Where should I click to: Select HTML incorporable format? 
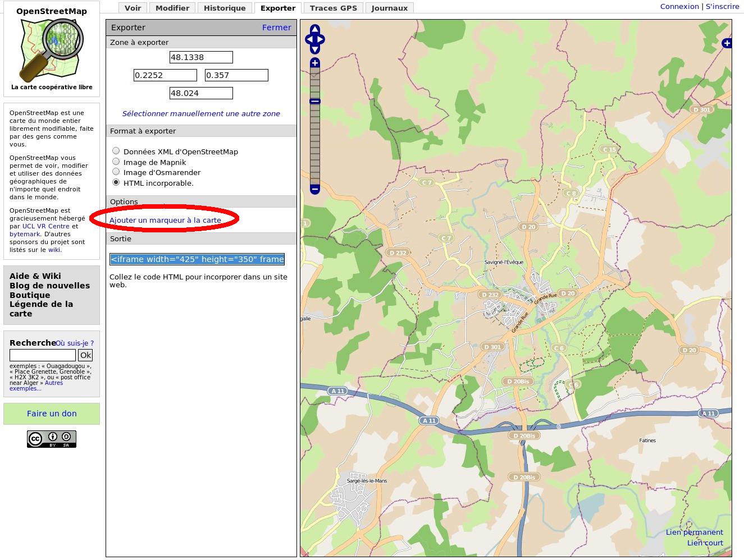(116, 182)
